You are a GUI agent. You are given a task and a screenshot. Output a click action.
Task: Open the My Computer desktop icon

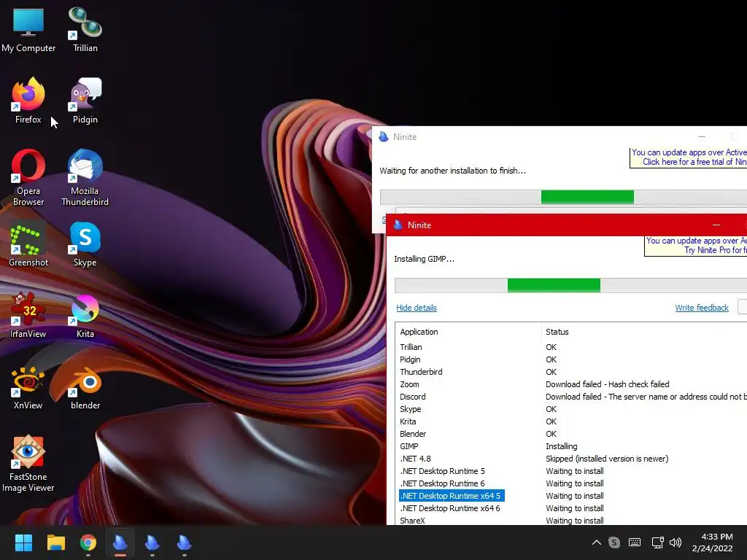tap(28, 29)
